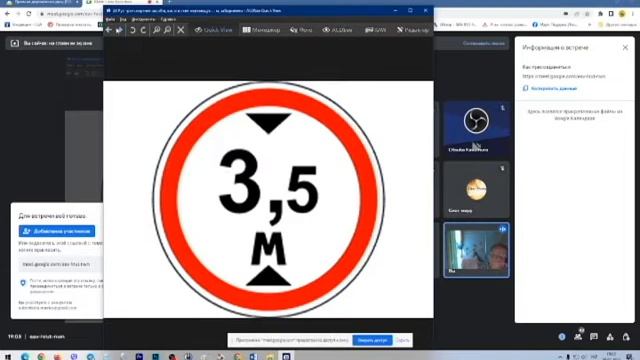The image size is (640, 360).
Task: Open the Chrome profile avatar
Action: 622,13
